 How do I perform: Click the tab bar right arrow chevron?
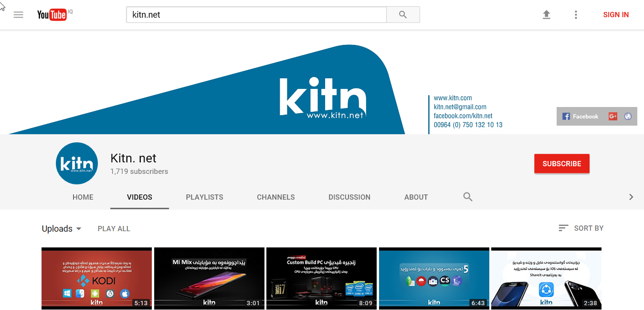[x=631, y=197]
